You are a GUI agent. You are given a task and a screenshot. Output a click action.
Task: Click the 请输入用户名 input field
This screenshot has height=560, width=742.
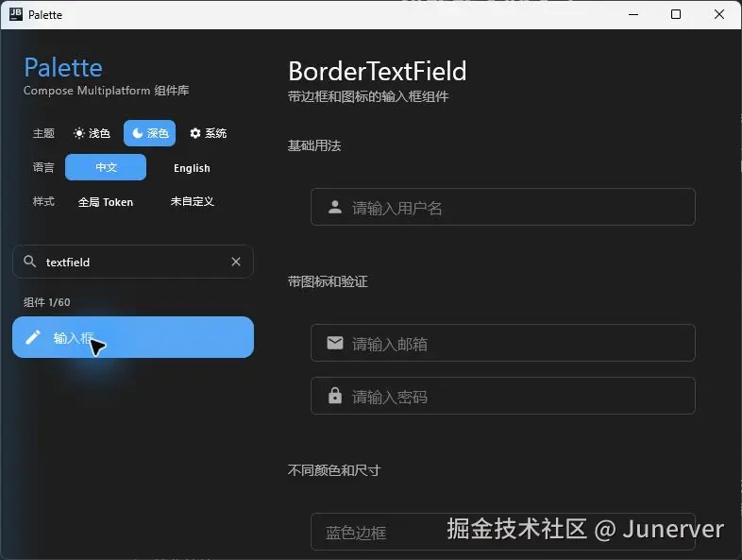click(x=503, y=207)
